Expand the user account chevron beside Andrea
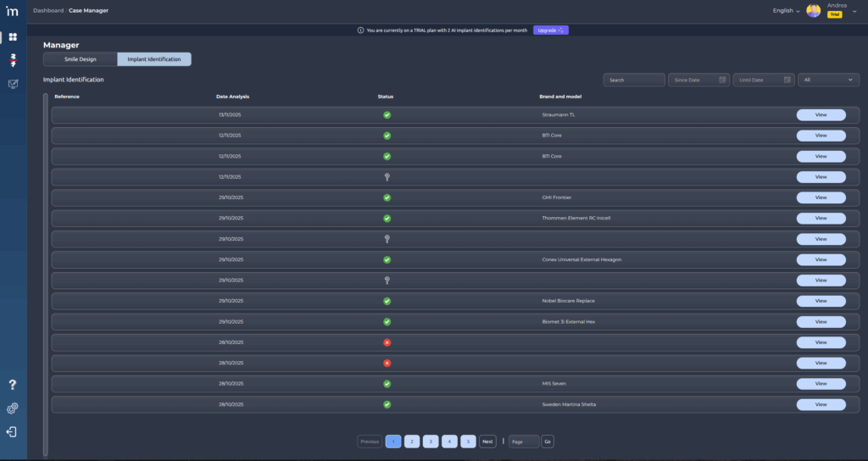 tap(854, 11)
